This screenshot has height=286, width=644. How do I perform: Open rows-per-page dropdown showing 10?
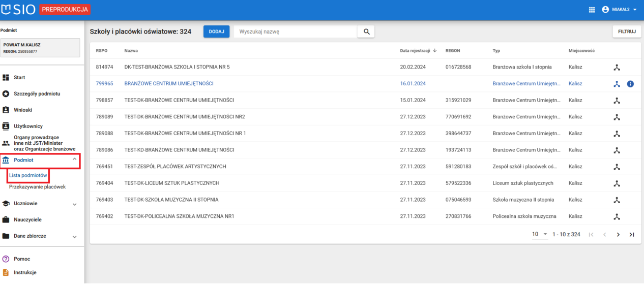tap(540, 234)
